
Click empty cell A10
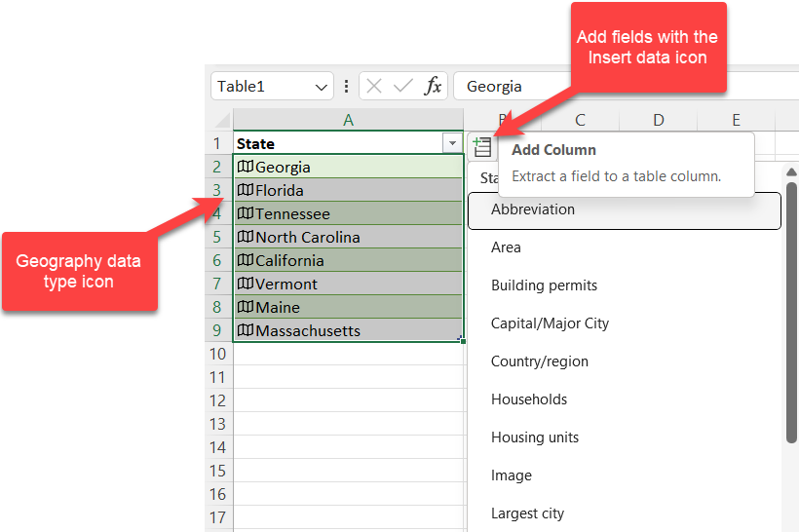tap(349, 354)
